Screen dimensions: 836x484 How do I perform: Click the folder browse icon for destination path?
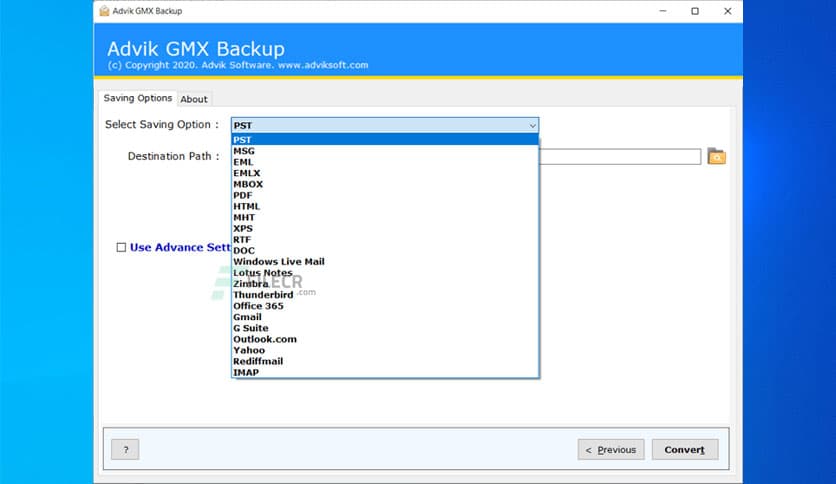coord(716,156)
